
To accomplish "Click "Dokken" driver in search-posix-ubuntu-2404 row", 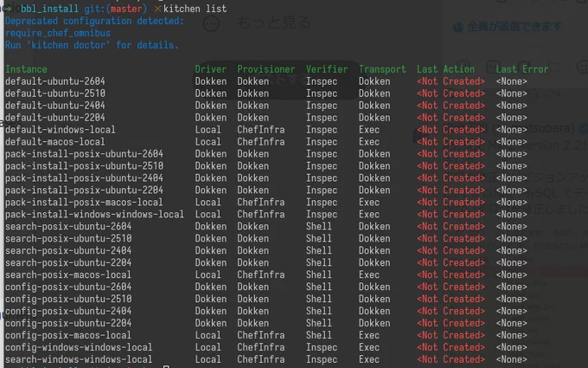I will coord(211,250).
